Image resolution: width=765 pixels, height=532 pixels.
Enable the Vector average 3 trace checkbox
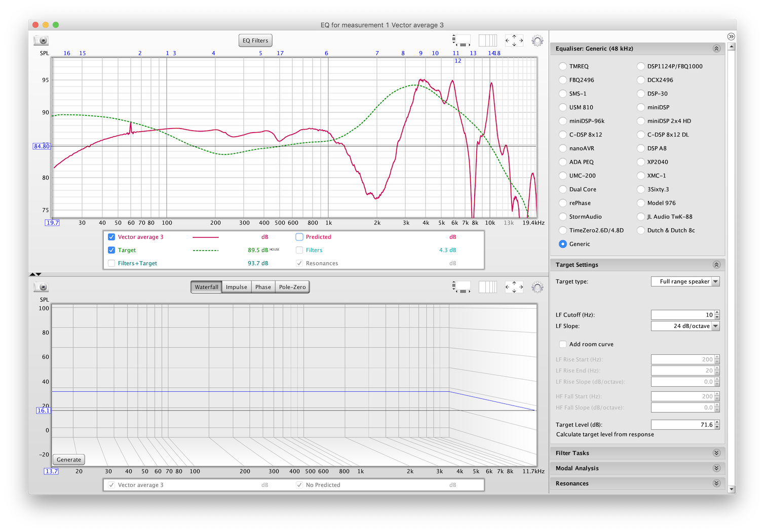coord(111,237)
